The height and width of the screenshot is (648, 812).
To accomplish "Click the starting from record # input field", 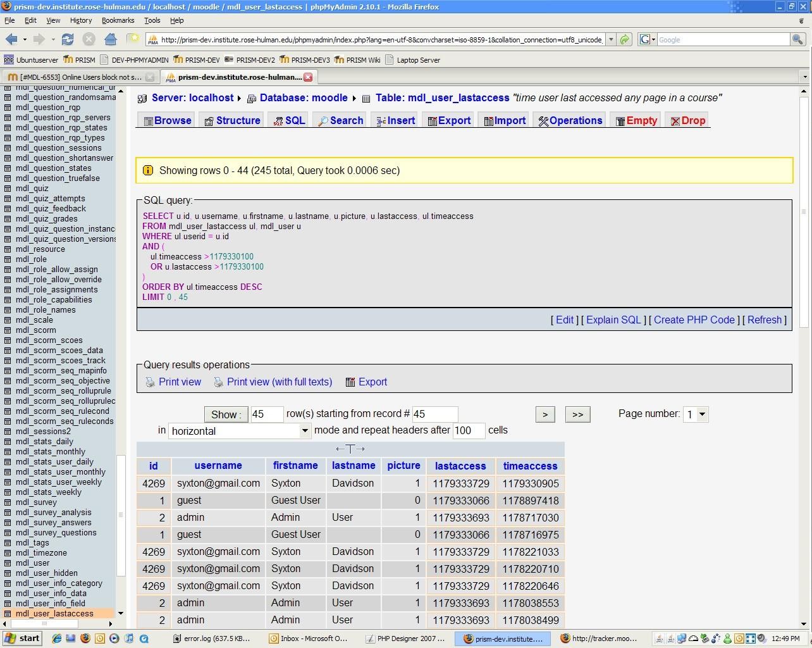I will [435, 414].
